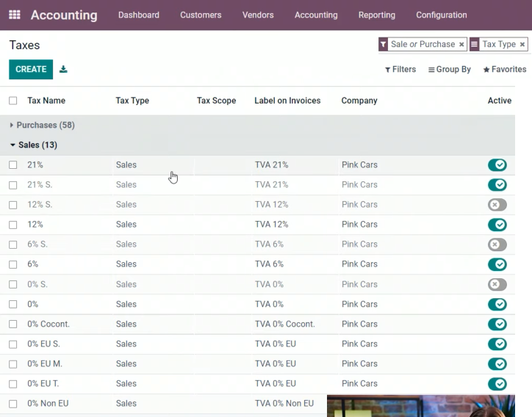Screen dimensions: 532x417
Task: Sort by Tax Scope column header
Action: coord(217,101)
